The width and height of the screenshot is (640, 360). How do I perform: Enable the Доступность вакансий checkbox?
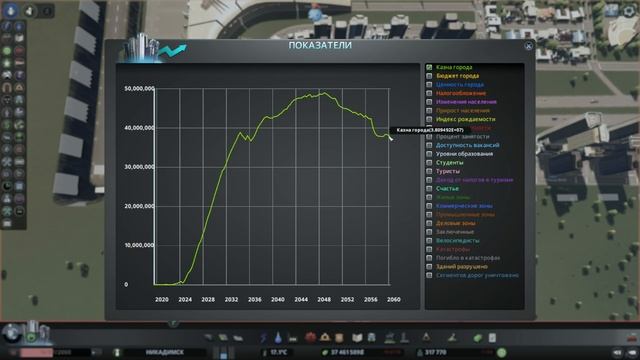pos(429,145)
